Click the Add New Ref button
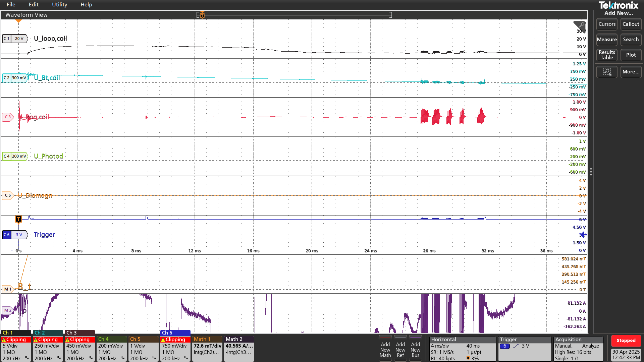 tap(400, 349)
